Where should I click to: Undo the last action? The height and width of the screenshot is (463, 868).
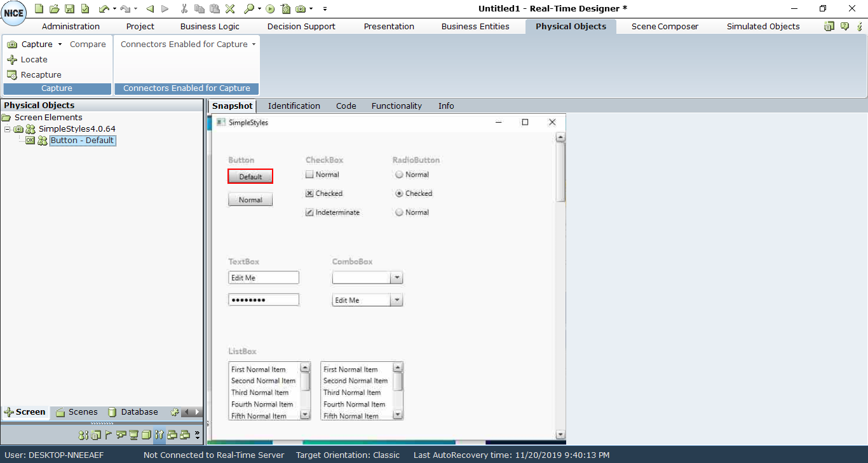pyautogui.click(x=104, y=8)
